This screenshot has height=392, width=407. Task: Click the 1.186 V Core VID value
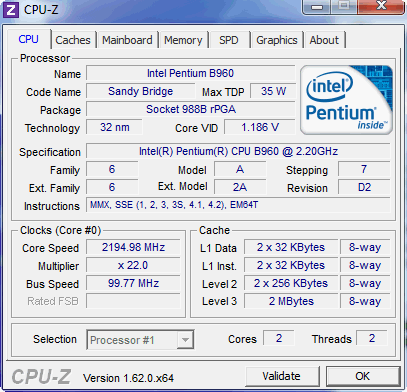[260, 127]
